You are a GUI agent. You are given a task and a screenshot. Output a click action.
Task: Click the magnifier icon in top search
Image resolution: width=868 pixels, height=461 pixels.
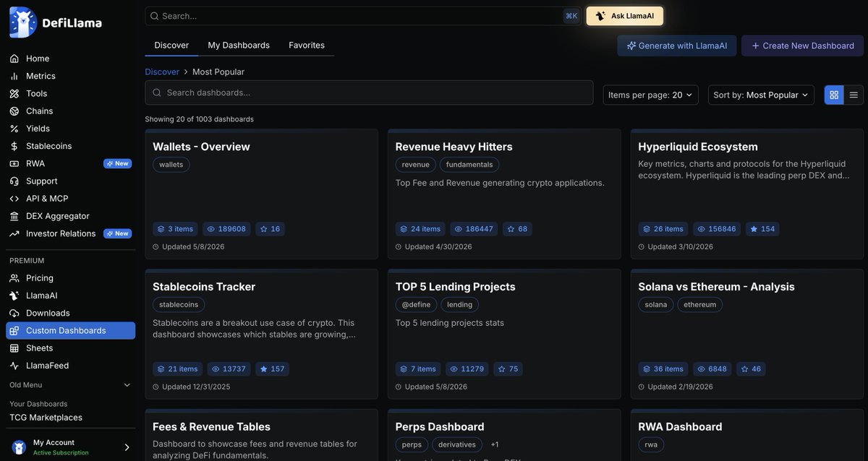pyautogui.click(x=154, y=16)
